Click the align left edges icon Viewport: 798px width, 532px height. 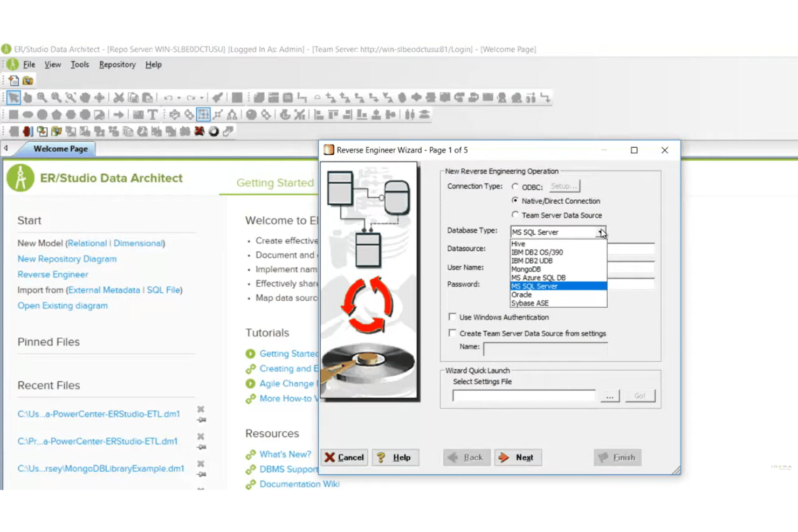[x=319, y=114]
